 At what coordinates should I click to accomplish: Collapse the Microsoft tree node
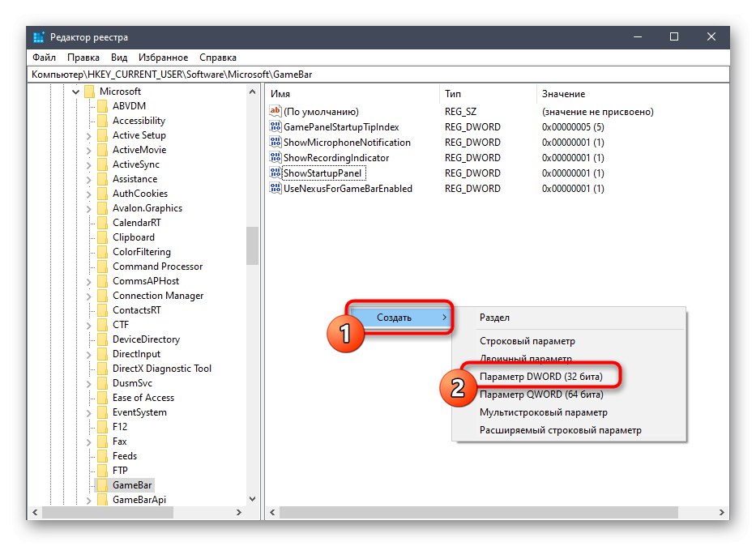(x=75, y=92)
